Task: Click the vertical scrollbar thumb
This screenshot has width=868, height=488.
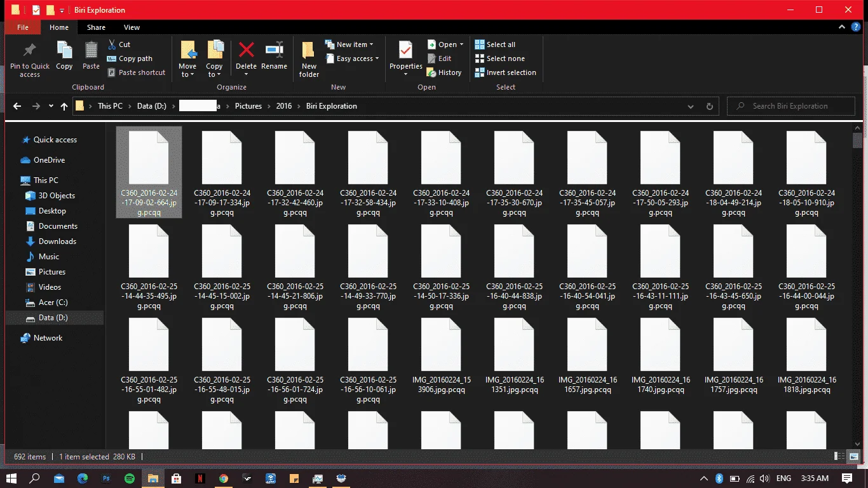Action: [857, 140]
